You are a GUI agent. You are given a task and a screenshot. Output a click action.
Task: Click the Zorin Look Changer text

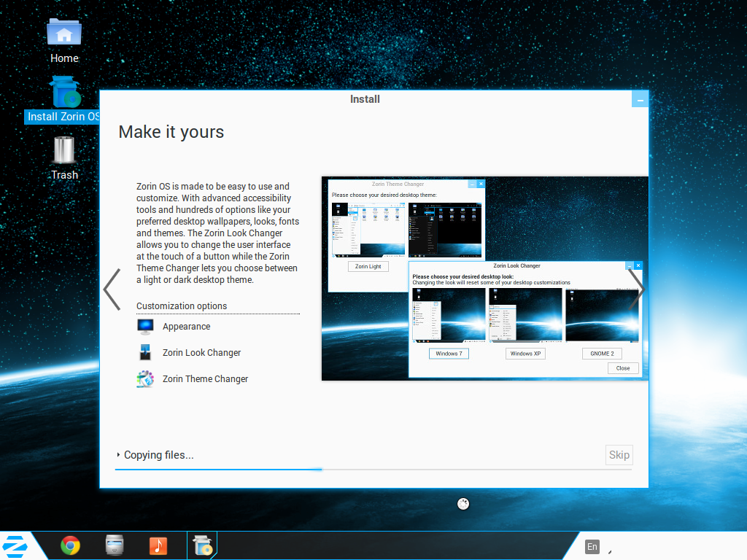tap(201, 353)
